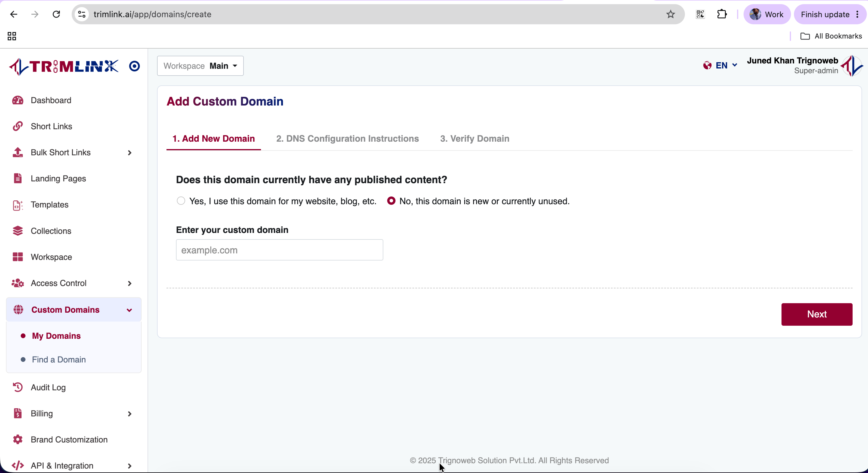868x473 pixels.
Task: Click the Audit Log history icon
Action: tap(17, 387)
